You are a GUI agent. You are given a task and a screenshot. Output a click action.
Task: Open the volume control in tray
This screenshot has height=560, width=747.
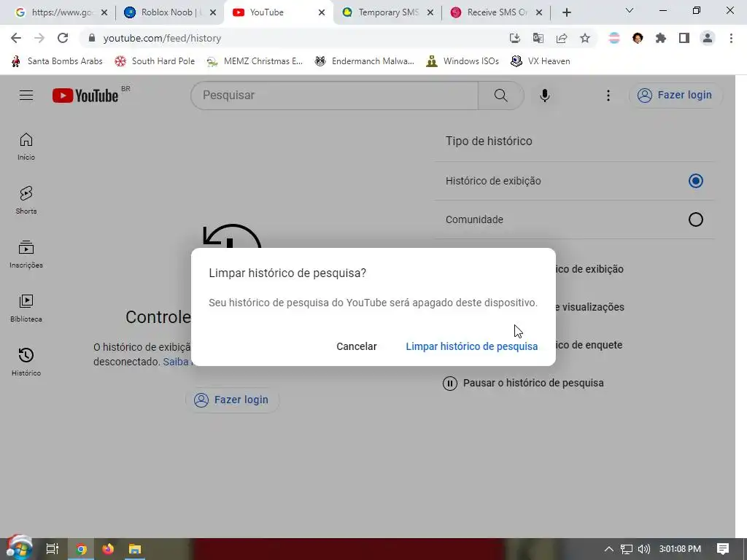point(643,549)
